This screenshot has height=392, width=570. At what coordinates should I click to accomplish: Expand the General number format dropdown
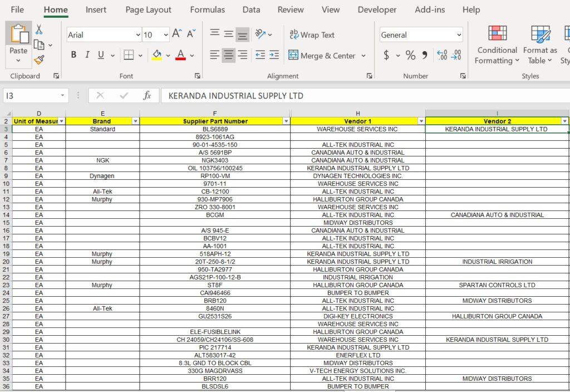pos(459,35)
